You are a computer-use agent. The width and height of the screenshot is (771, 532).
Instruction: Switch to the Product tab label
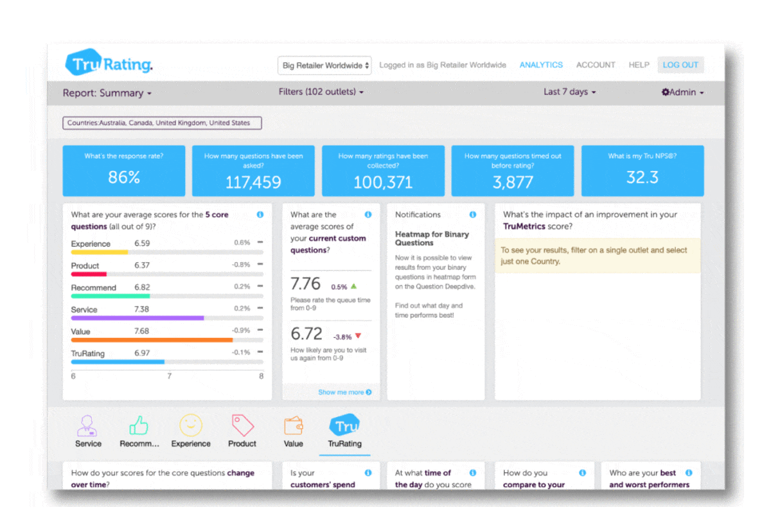(x=242, y=444)
